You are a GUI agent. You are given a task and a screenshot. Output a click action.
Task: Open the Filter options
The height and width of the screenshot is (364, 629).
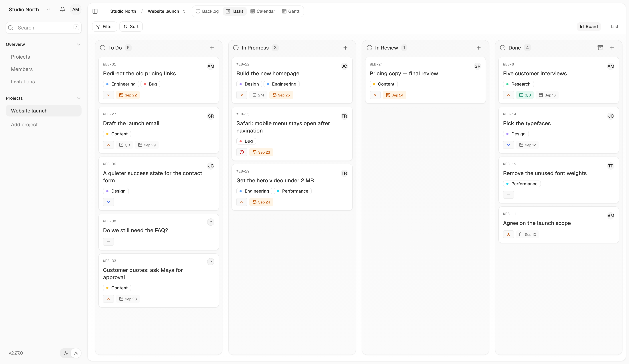click(104, 26)
